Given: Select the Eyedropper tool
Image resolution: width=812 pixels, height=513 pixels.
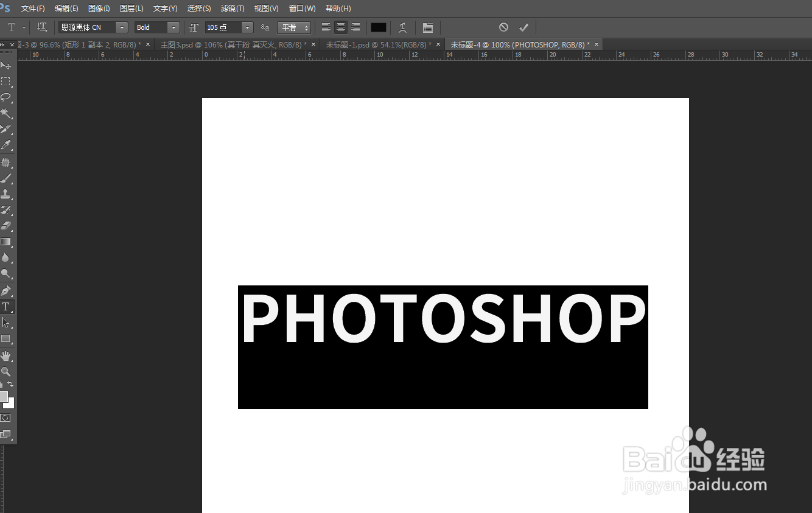Looking at the screenshot, I should [6, 145].
